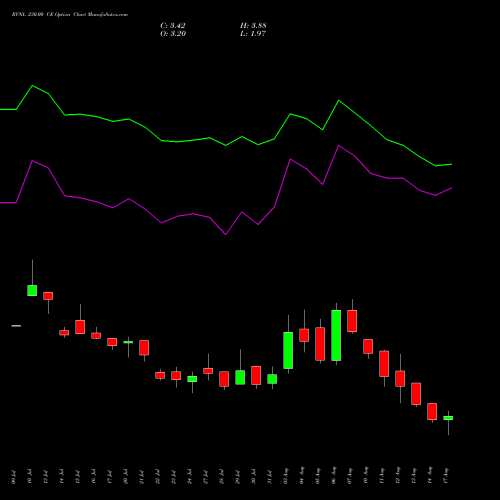Click the close value C: 3.42

click(173, 26)
